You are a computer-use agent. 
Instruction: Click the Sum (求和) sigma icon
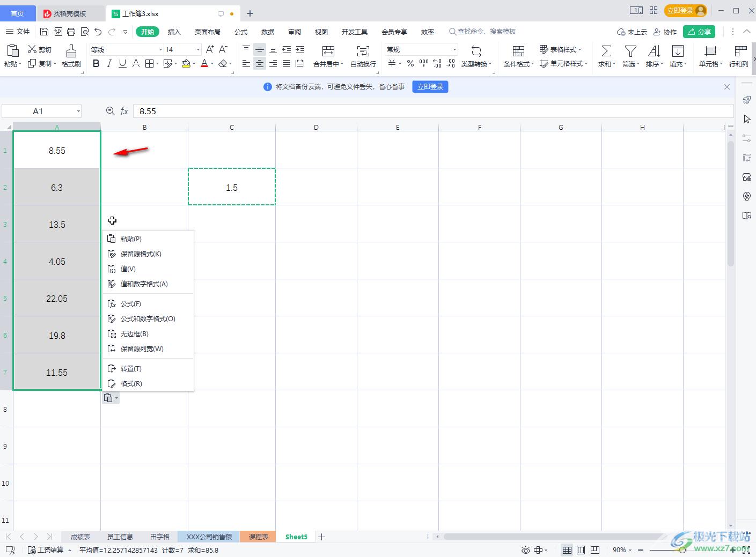pos(606,51)
